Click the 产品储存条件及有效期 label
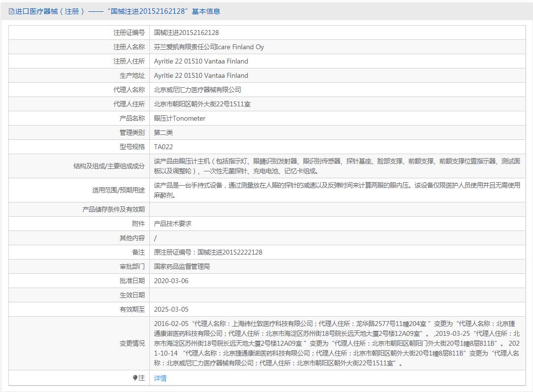 coord(113,209)
